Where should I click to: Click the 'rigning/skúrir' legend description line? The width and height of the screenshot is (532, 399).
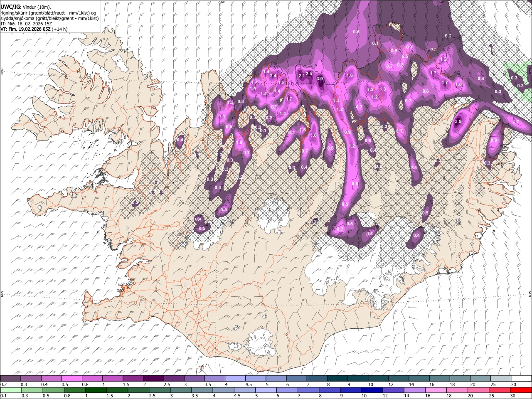click(48, 13)
